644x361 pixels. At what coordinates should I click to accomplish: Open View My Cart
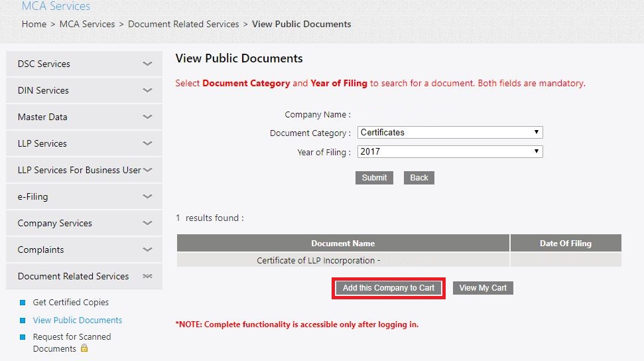(483, 288)
